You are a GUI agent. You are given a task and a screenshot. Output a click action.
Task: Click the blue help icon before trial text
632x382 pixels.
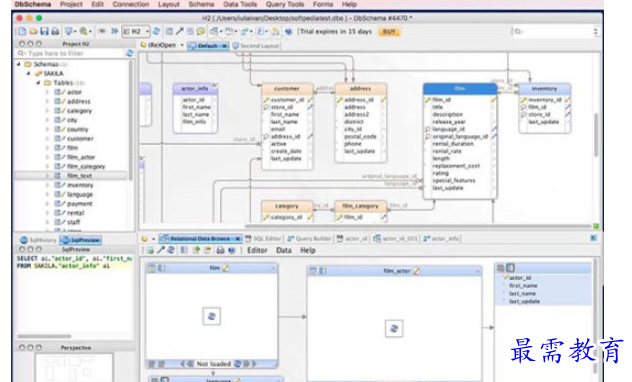click(x=288, y=31)
